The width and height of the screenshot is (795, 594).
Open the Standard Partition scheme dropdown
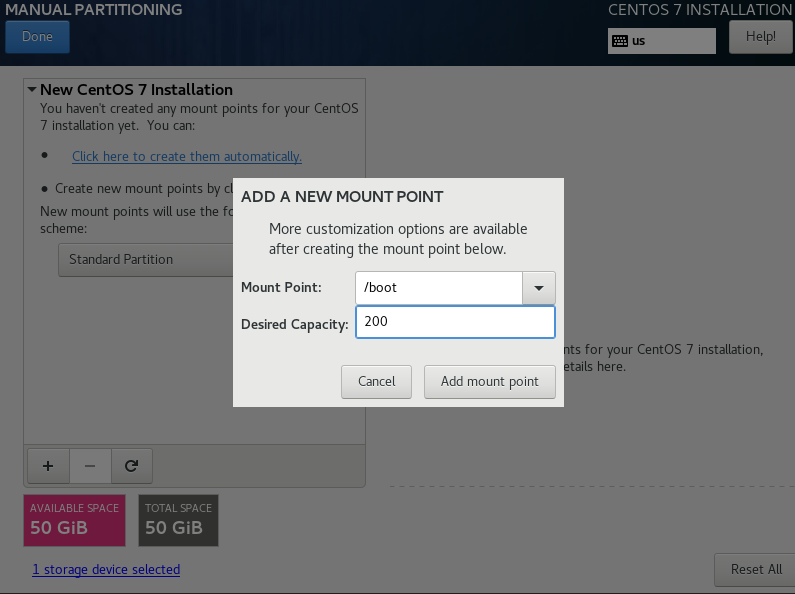[146, 259]
